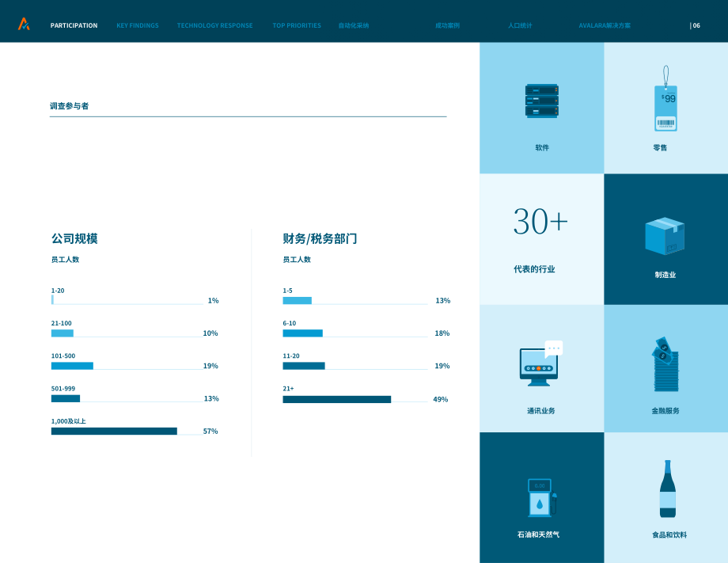
Task: Click the 57% bar for 1,000及以上
Action: tap(114, 431)
